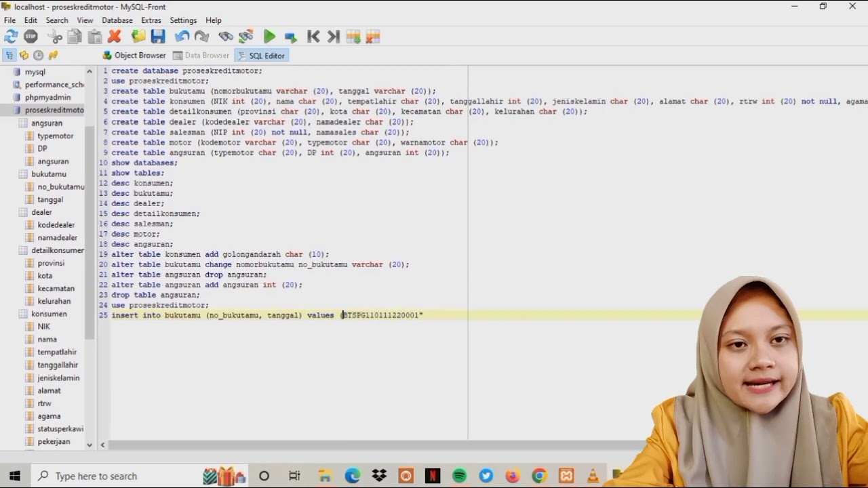Image resolution: width=868 pixels, height=488 pixels.
Task: Select performance_schema database node
Action: 54,85
